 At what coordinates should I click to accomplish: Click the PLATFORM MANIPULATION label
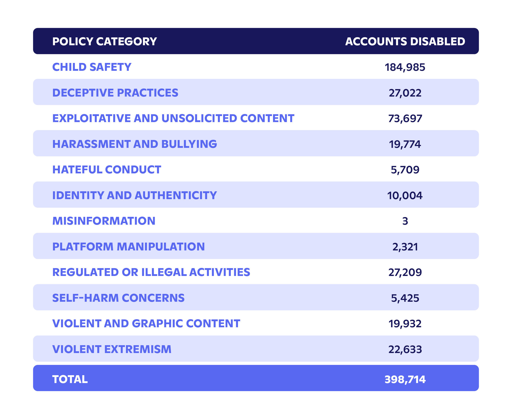[128, 247]
